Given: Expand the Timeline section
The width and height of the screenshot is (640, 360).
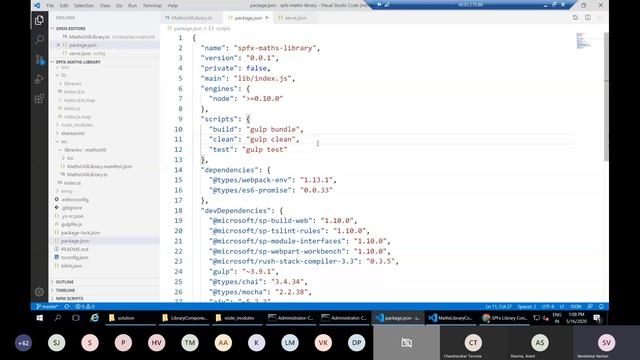Looking at the screenshot, I should [x=65, y=290].
